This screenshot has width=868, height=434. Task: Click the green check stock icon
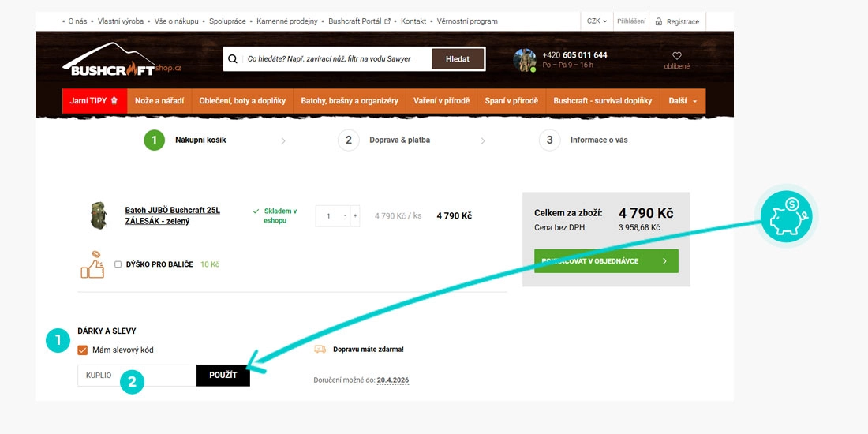click(x=256, y=211)
